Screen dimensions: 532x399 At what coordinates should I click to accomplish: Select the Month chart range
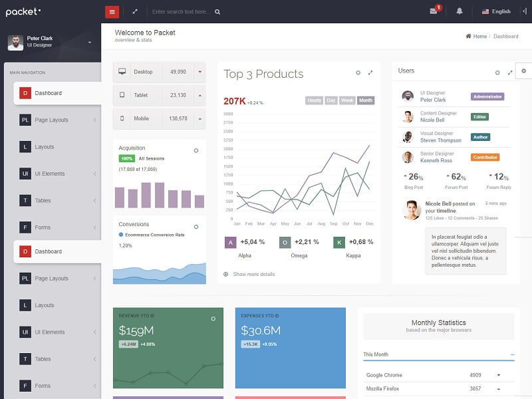366,100
